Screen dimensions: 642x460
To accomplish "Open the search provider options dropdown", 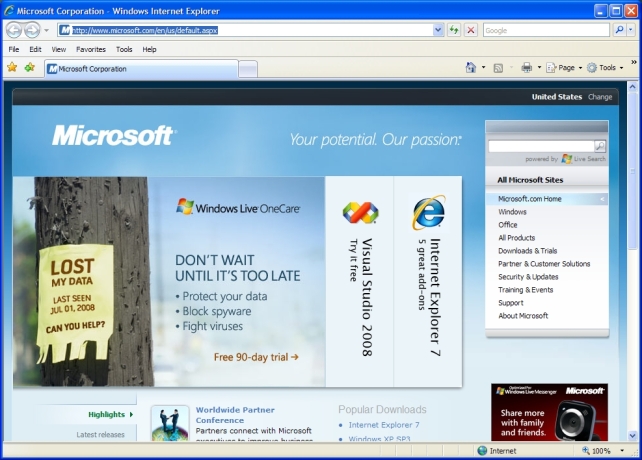I will pyautogui.click(x=631, y=30).
